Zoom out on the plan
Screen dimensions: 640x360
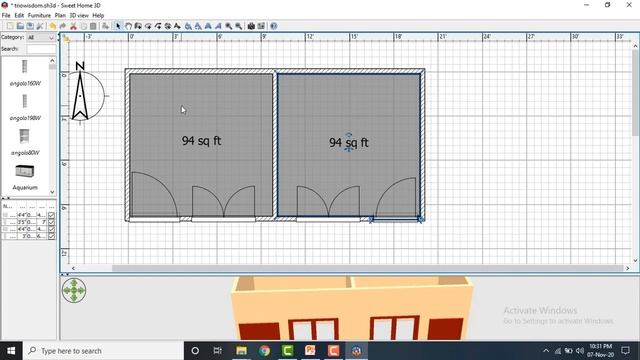239,26
